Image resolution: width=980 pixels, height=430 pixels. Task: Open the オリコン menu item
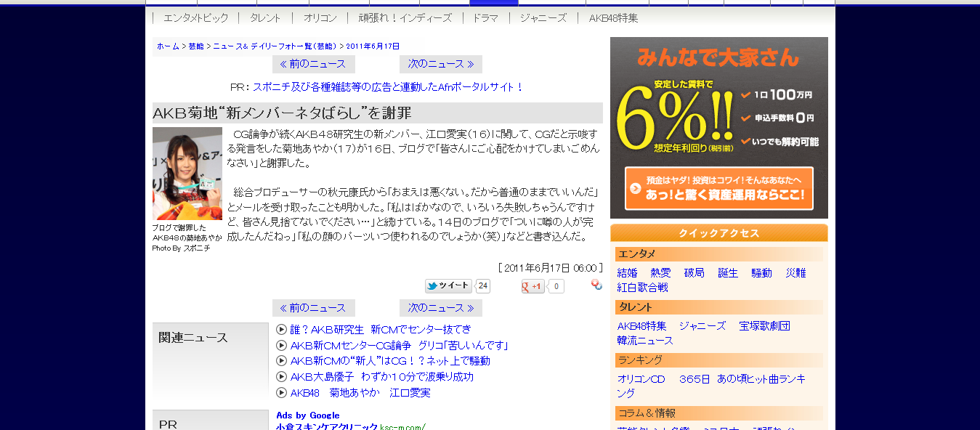(x=320, y=18)
